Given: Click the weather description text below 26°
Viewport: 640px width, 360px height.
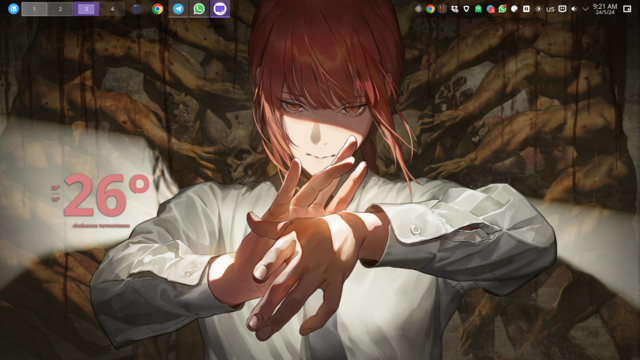Looking at the screenshot, I should 101,225.
